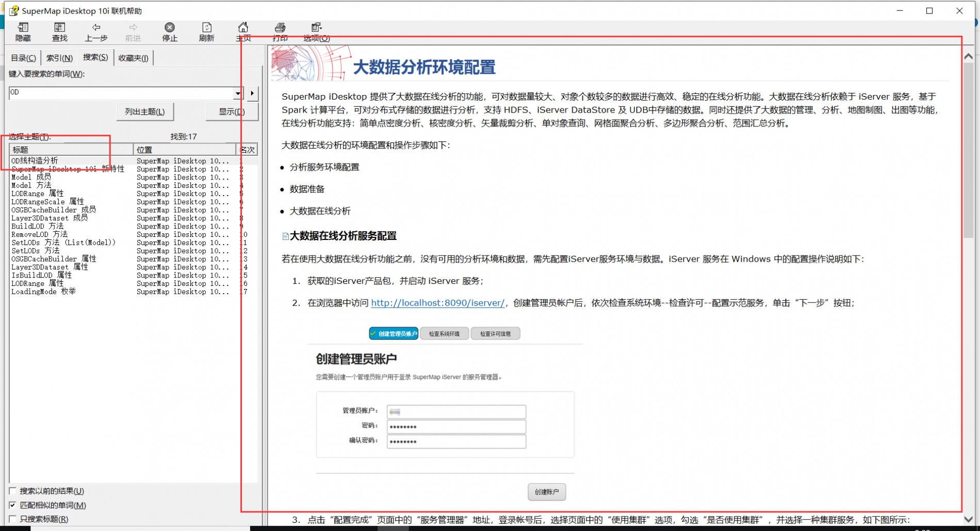
Task: Sort results by 名次 column header
Action: coord(247,150)
